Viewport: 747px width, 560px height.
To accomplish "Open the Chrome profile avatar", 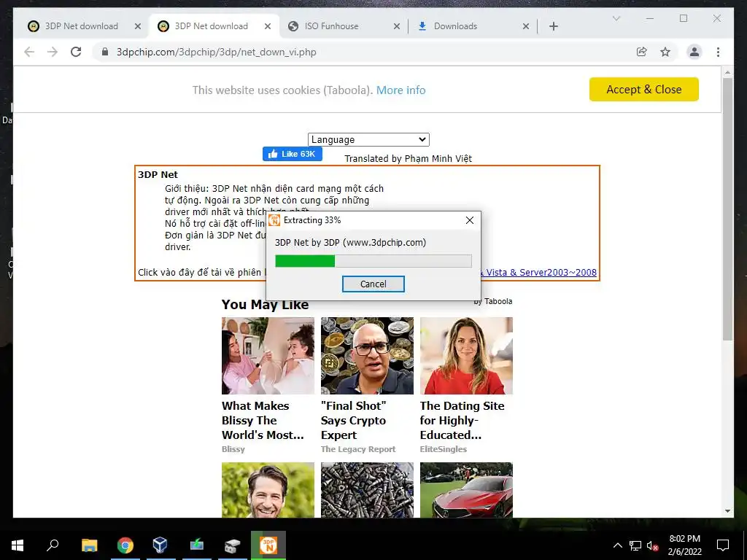I will coord(694,52).
